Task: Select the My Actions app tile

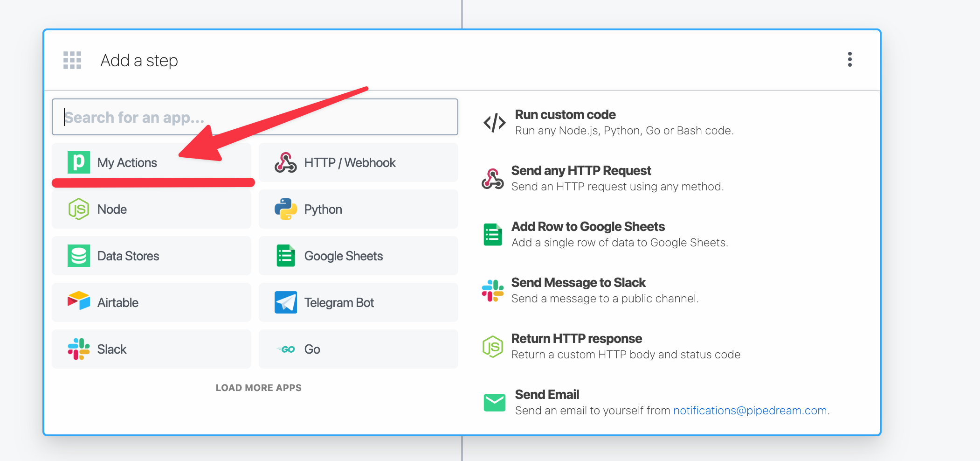Action: coord(152,162)
